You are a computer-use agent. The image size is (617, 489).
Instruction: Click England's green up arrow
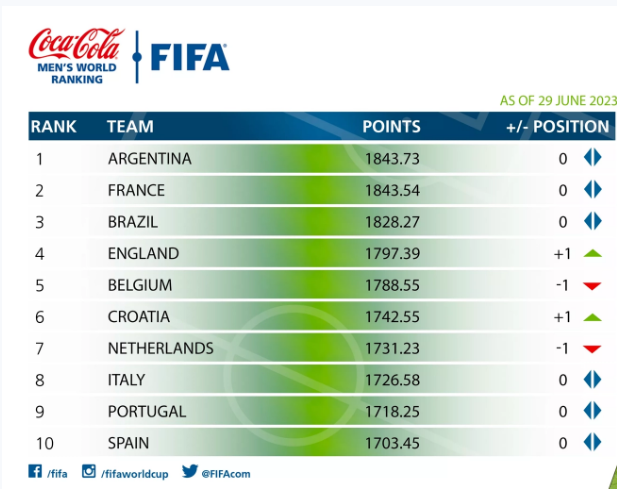592,254
